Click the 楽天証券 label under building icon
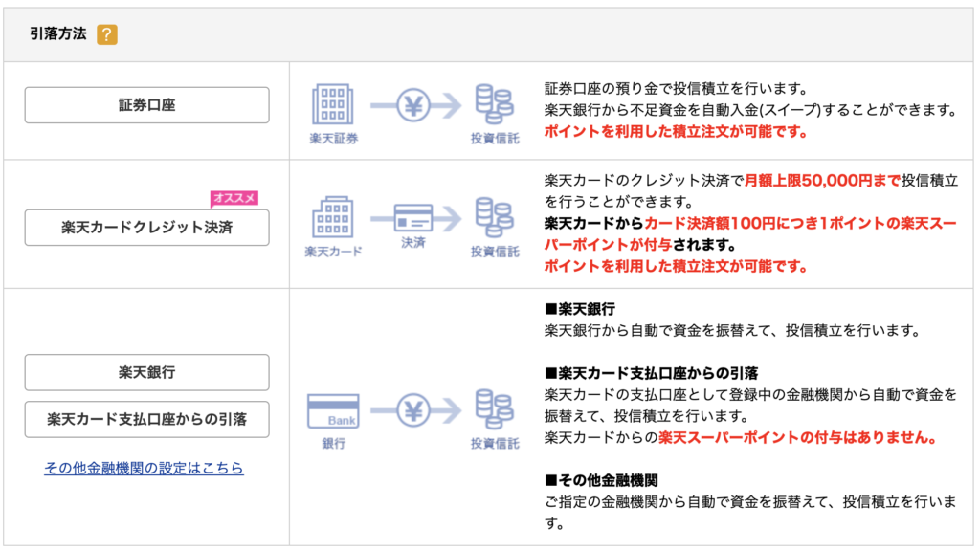The image size is (980, 550). (x=333, y=139)
